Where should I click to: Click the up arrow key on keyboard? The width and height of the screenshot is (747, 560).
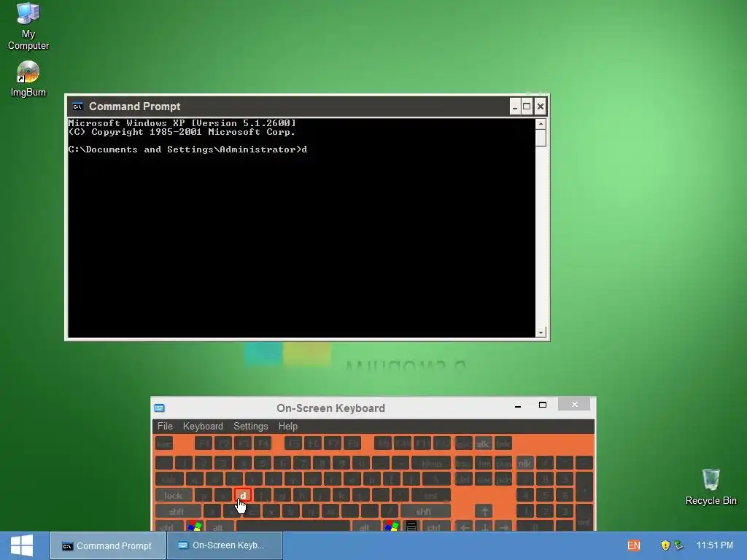(484, 511)
